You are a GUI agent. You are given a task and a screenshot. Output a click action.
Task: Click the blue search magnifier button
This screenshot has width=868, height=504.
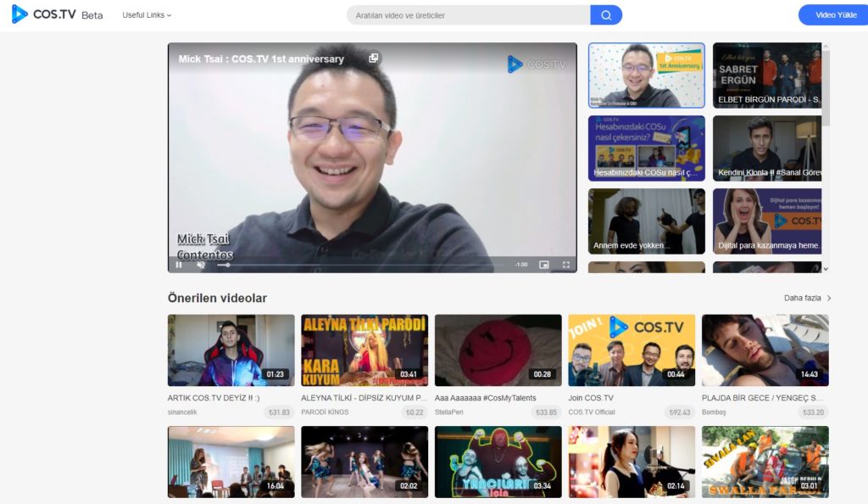(x=606, y=15)
